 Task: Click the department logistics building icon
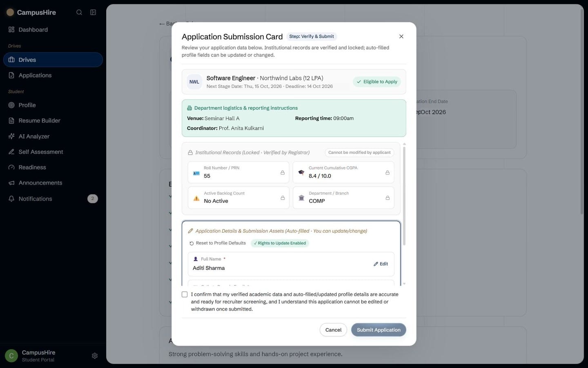pos(189,108)
